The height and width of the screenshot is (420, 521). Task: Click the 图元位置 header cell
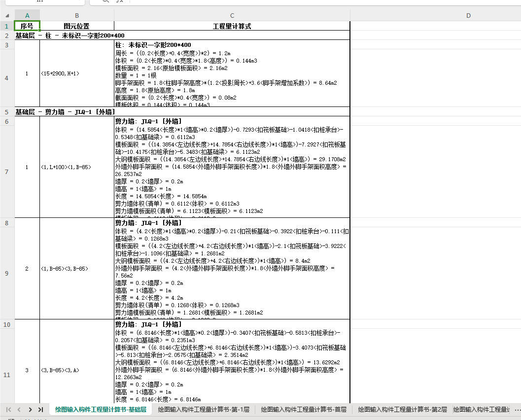[x=77, y=26]
